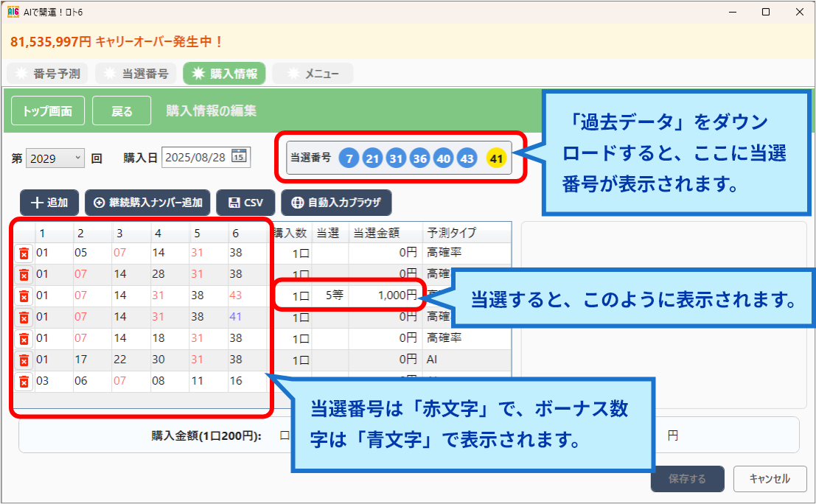Click the 戻る button
Screen dimensions: 816x504
[121, 110]
